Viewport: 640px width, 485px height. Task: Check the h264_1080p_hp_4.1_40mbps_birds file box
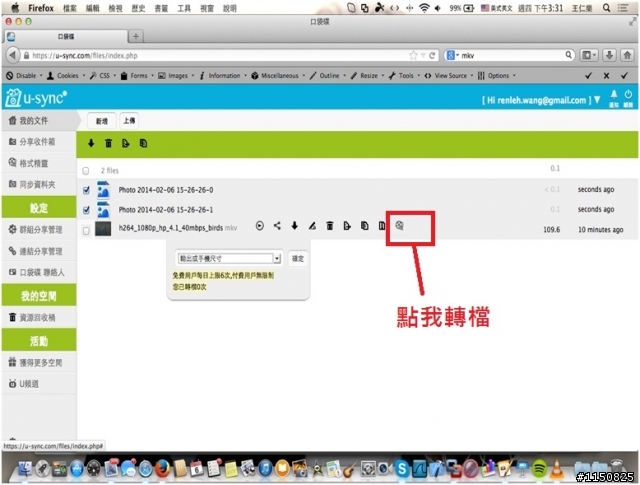pyautogui.click(x=86, y=231)
